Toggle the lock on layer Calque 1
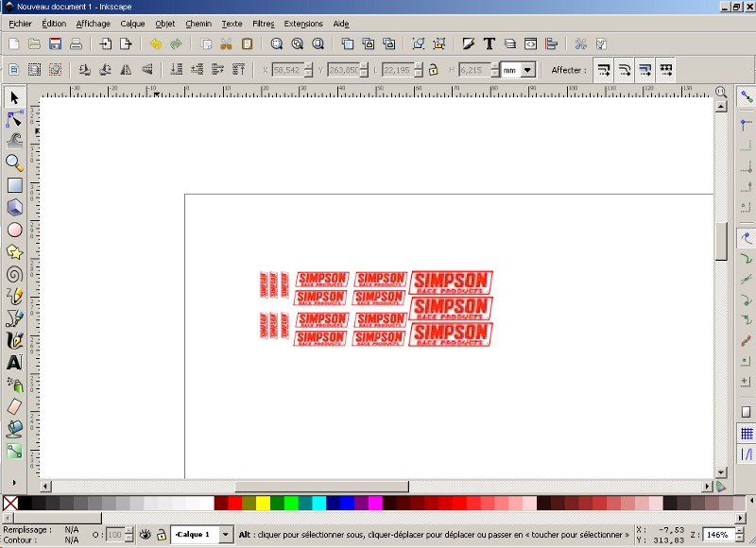 162,534
